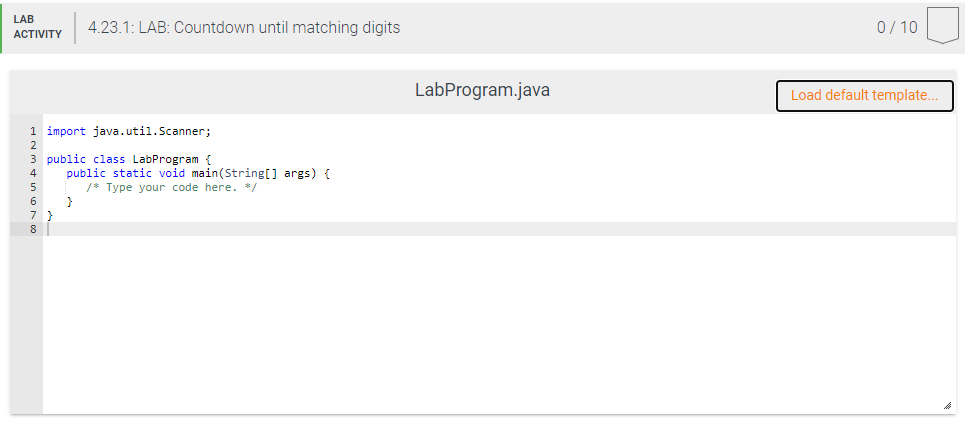
Task: Click line number 4 in the gutter
Action: point(33,173)
